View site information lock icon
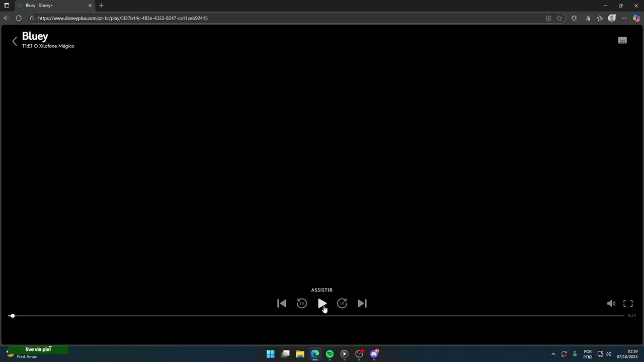The width and height of the screenshot is (644, 362). (x=32, y=18)
